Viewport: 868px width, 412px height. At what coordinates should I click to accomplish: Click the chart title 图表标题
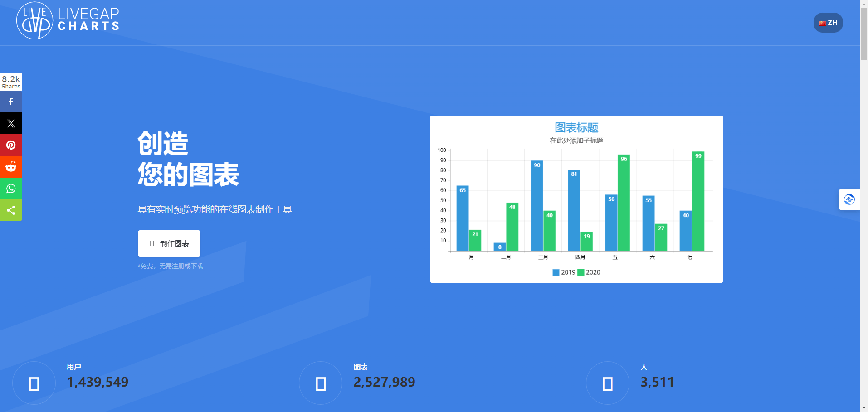coord(575,127)
